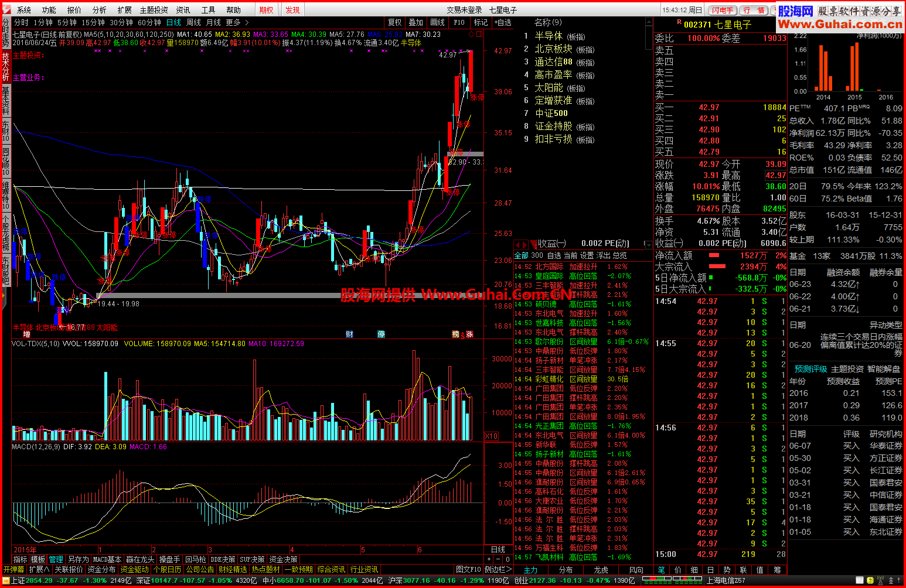The height and width of the screenshot is (588, 906).
Task: Open 设置 in alert filter bar
Action: pos(587,255)
